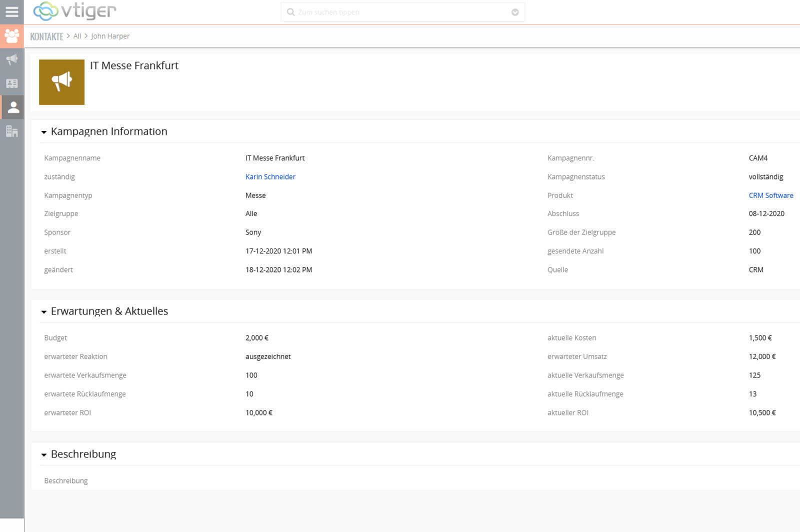
Task: Open the All breadcrumb link
Action: point(77,36)
